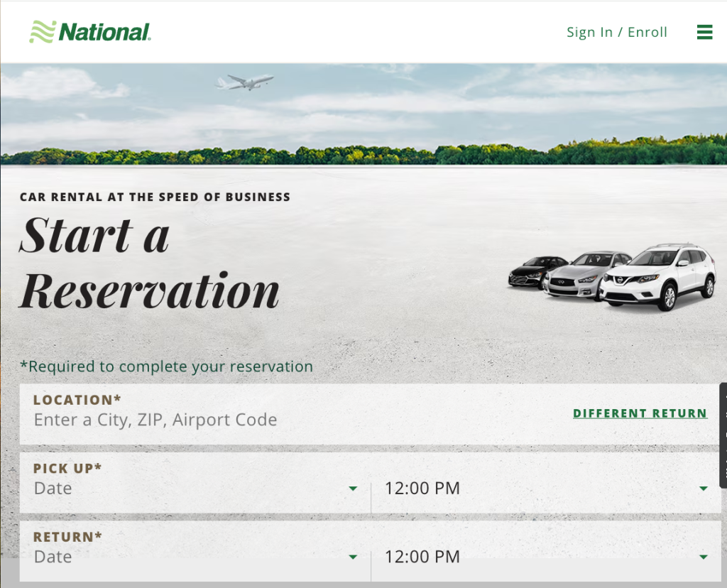Click the white Nissan SUV image
Screen dimensions: 727x588
coord(660,277)
